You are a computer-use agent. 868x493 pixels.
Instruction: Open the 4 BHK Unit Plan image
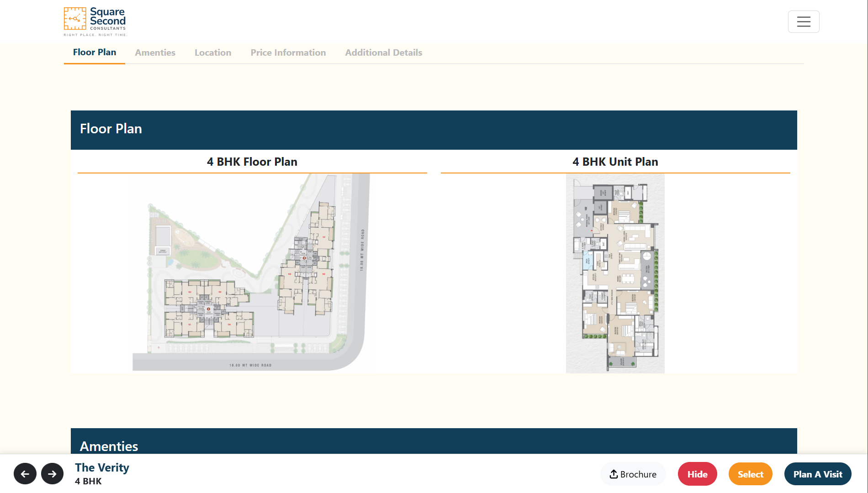pos(615,273)
